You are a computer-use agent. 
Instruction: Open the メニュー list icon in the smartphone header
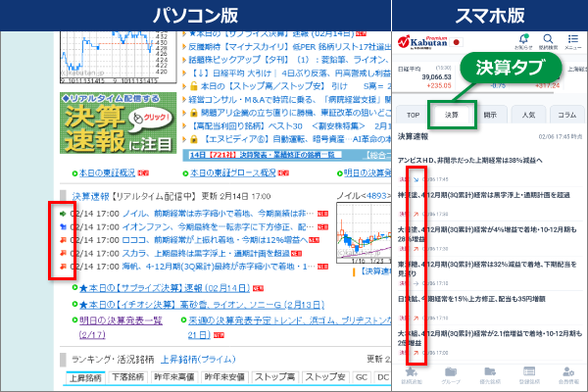[x=572, y=38]
